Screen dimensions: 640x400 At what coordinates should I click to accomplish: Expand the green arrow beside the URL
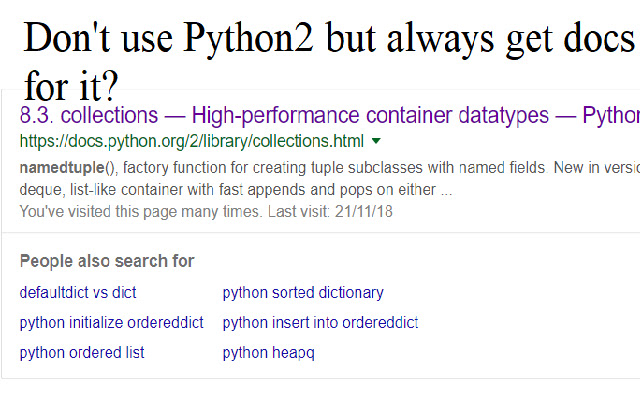375,141
